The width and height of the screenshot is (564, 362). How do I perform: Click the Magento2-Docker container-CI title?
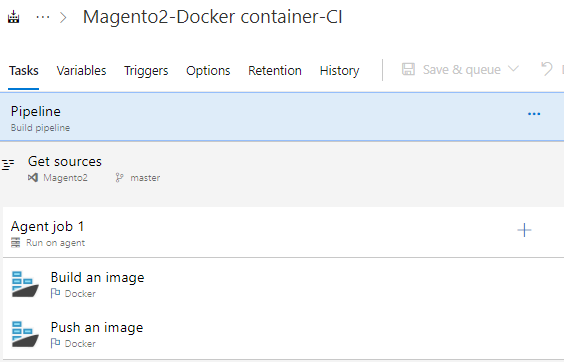click(x=213, y=17)
